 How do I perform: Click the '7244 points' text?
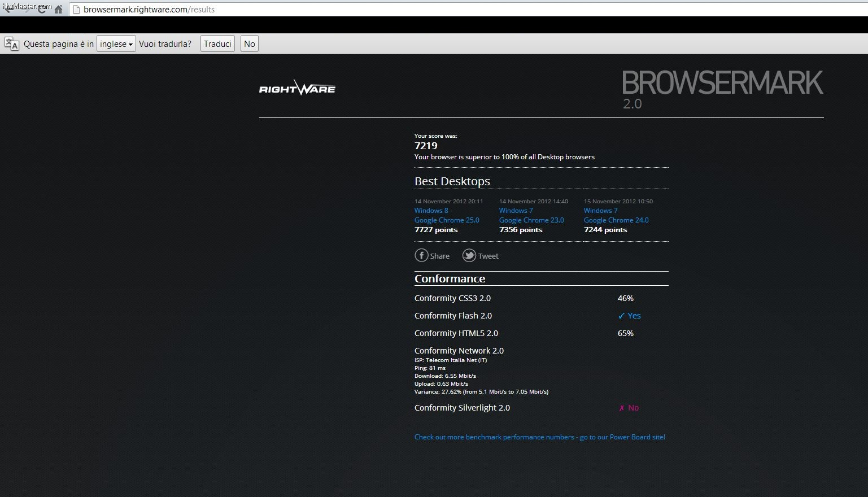[605, 230]
